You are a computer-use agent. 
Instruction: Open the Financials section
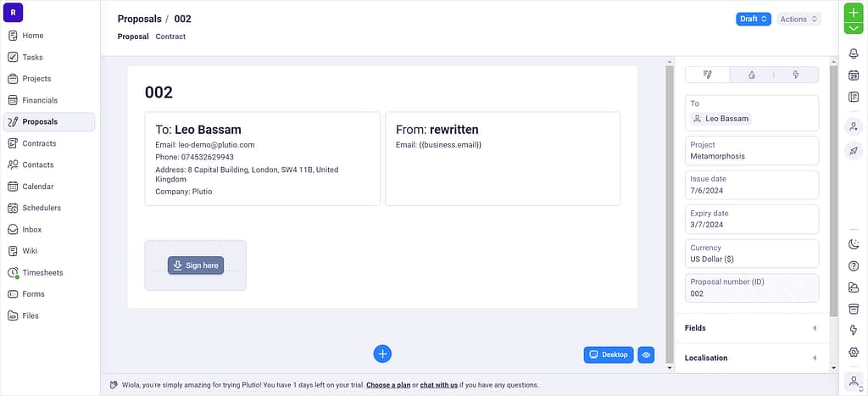(48, 100)
